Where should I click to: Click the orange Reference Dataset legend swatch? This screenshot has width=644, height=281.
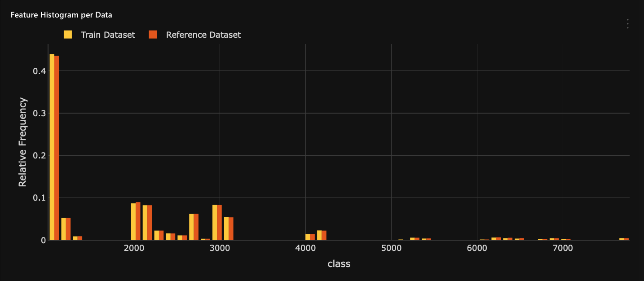[153, 34]
